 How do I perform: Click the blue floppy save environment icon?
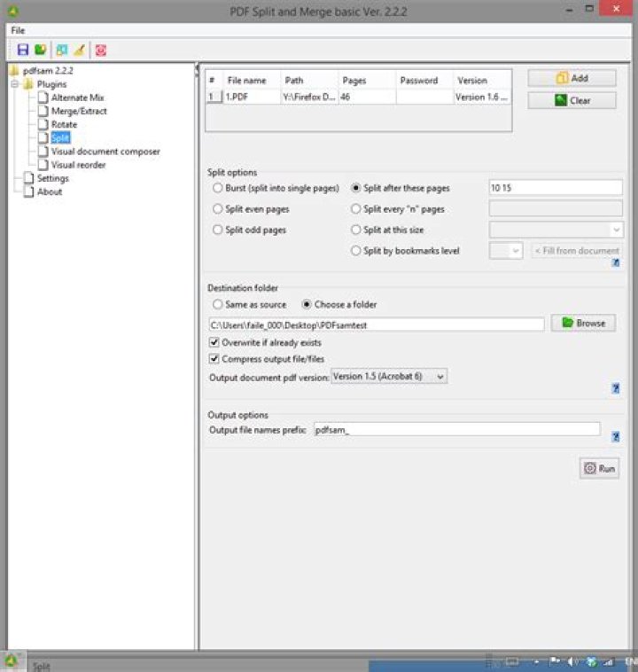coord(23,50)
